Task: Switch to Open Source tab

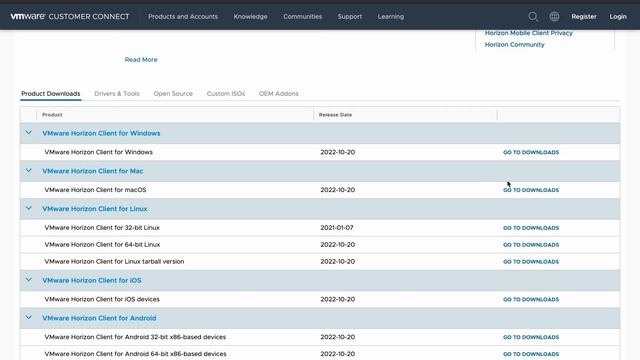Action: pos(173,93)
